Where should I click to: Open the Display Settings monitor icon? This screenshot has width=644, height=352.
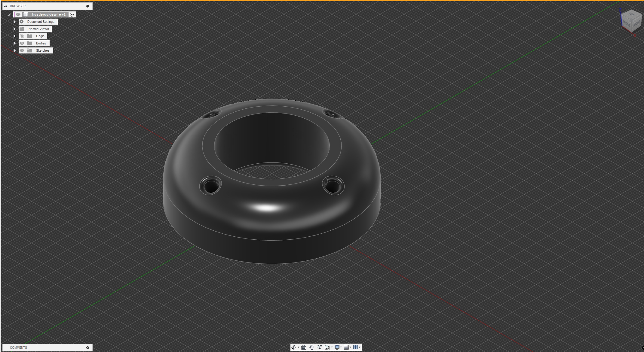pos(337,347)
